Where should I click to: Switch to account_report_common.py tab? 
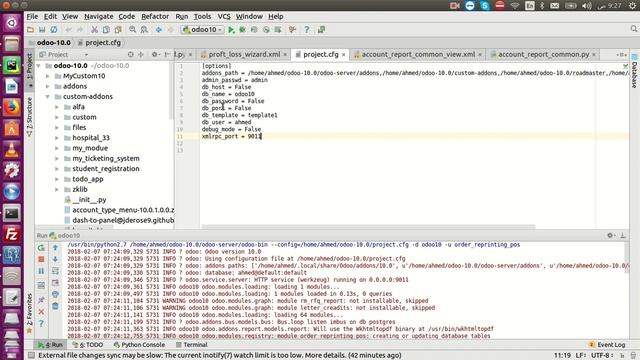tap(543, 54)
